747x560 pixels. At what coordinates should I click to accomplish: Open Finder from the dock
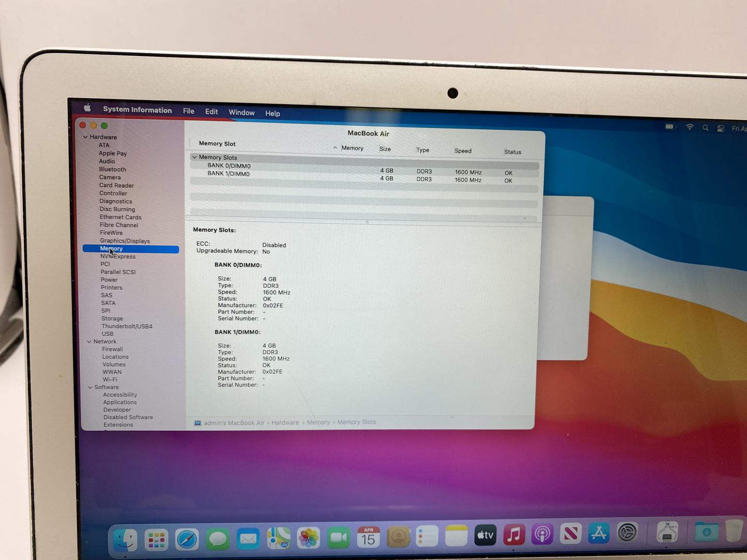125,540
